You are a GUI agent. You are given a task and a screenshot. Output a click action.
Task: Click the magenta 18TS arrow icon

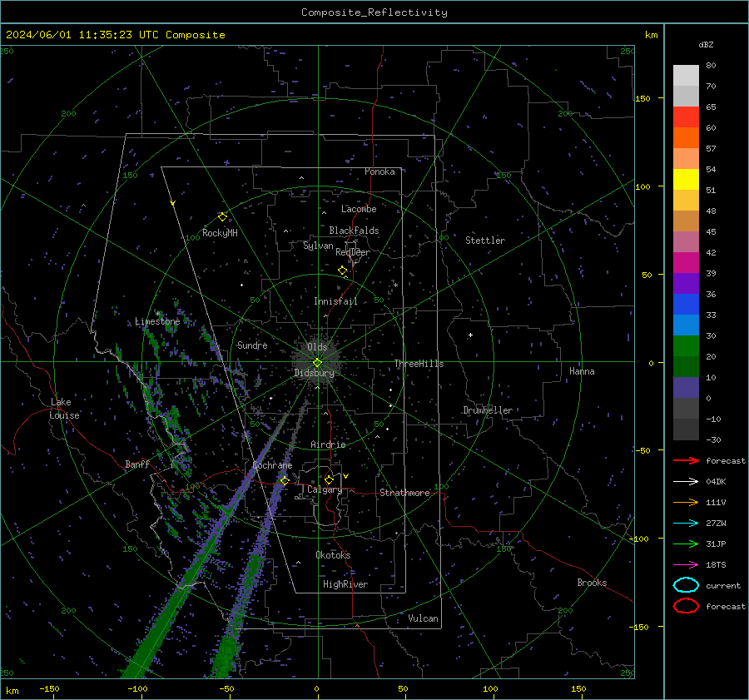pyautogui.click(x=686, y=565)
